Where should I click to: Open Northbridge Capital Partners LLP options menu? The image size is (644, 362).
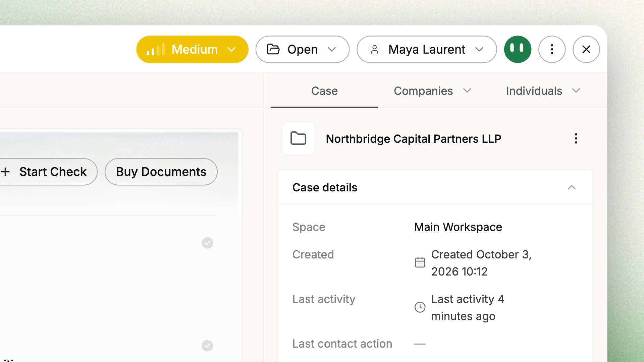576,138
